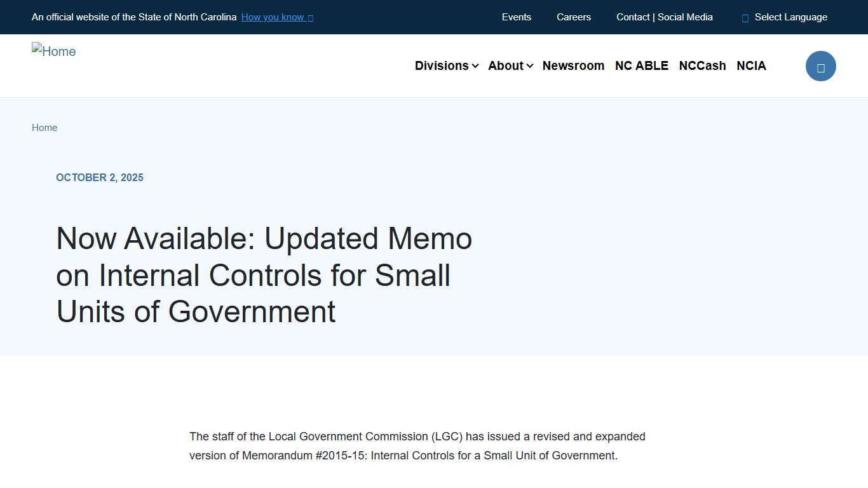The width and height of the screenshot is (868, 488).
Task: Click the article headline about Internal Controls memo
Action: [264, 276]
